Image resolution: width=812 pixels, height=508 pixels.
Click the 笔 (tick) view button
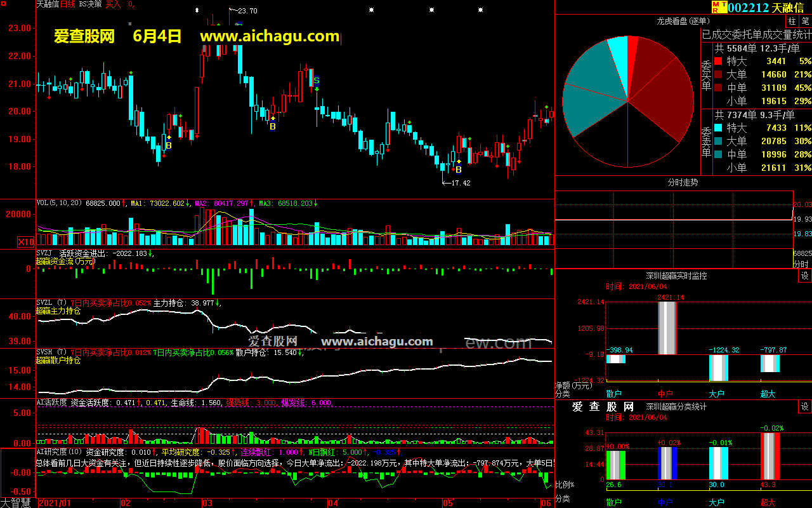pos(804,21)
